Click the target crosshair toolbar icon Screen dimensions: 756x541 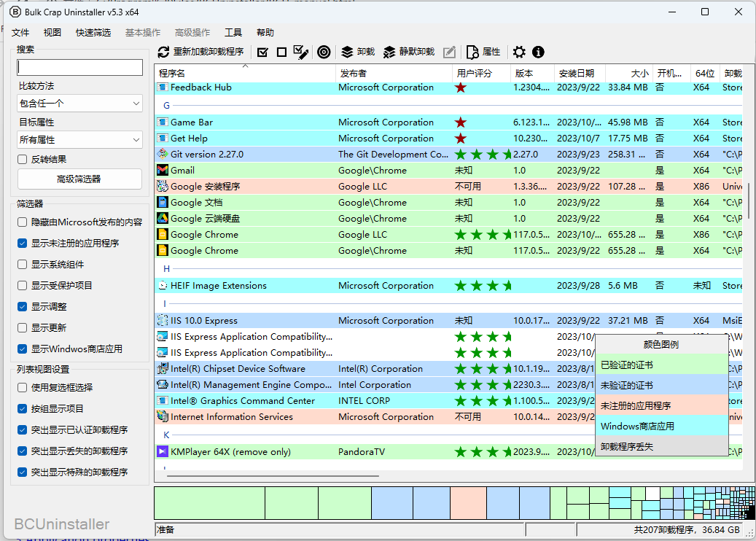[x=324, y=52]
